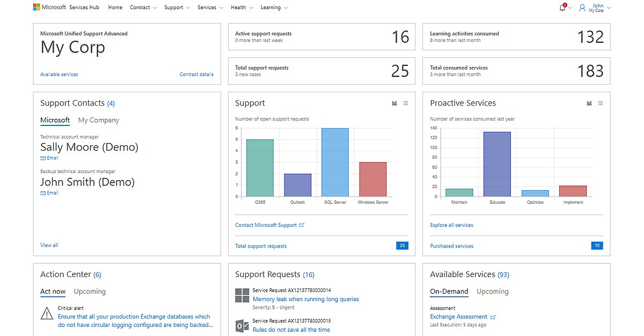Click the Implement bar in Proactive chart
The width and height of the screenshot is (644, 336).
[573, 191]
